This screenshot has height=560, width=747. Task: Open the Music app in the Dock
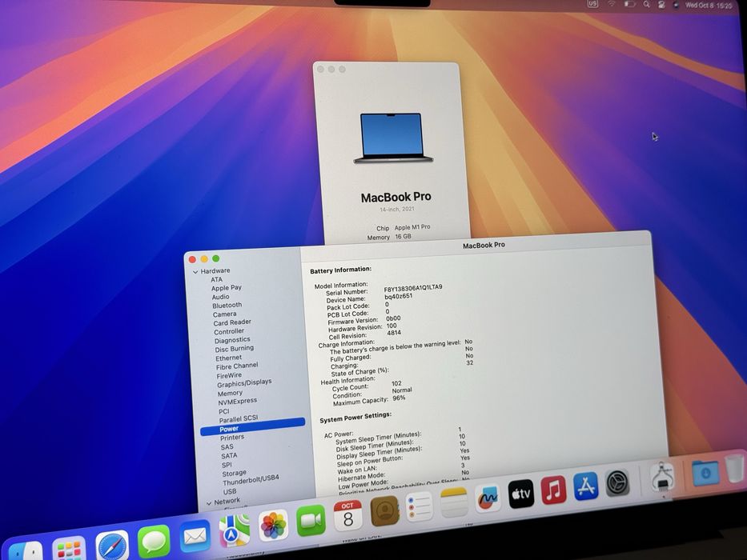point(553,490)
